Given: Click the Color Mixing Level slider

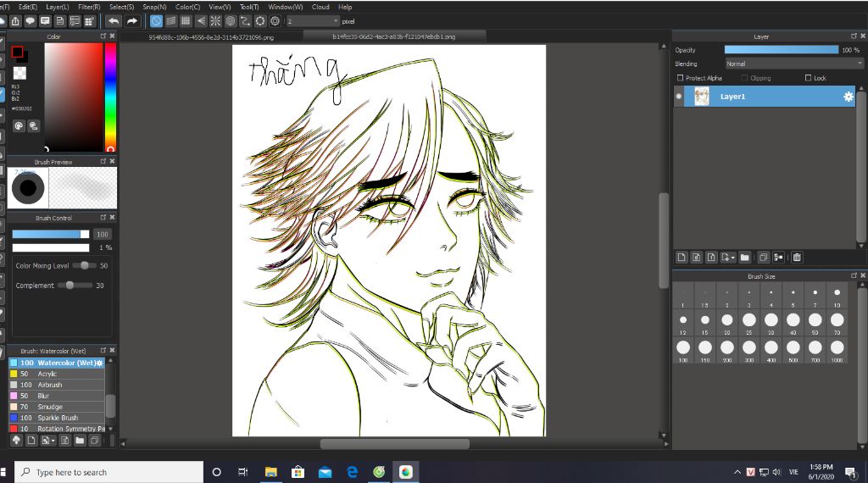Looking at the screenshot, I should pos(85,265).
